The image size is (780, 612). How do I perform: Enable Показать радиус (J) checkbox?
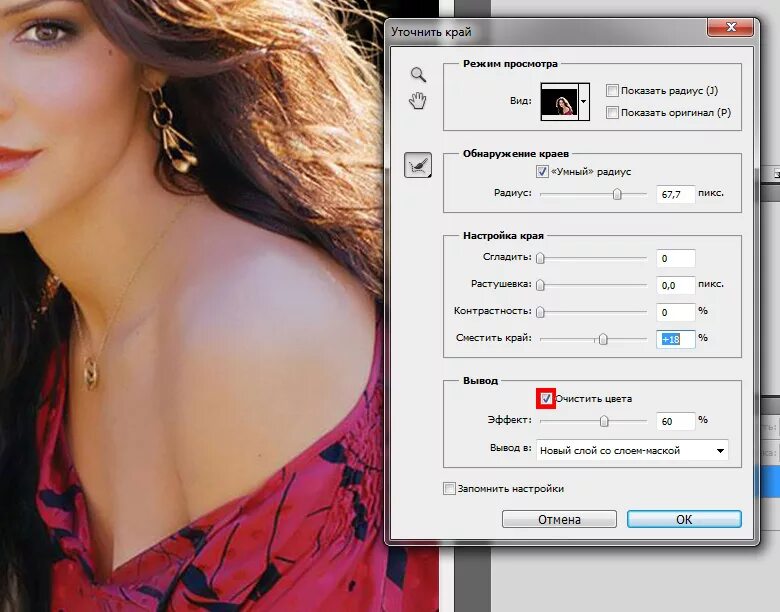[x=612, y=91]
